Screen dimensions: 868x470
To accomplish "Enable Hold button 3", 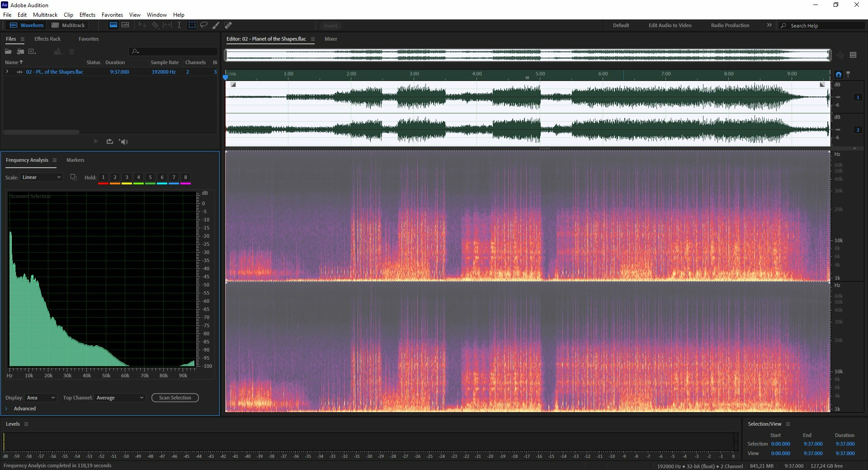I will tap(127, 177).
